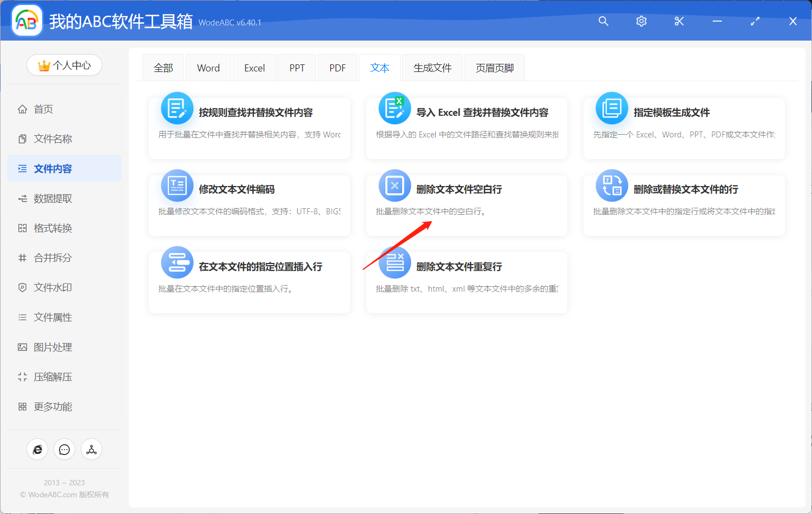Switch to the 页眉页脚 tab

pyautogui.click(x=494, y=67)
